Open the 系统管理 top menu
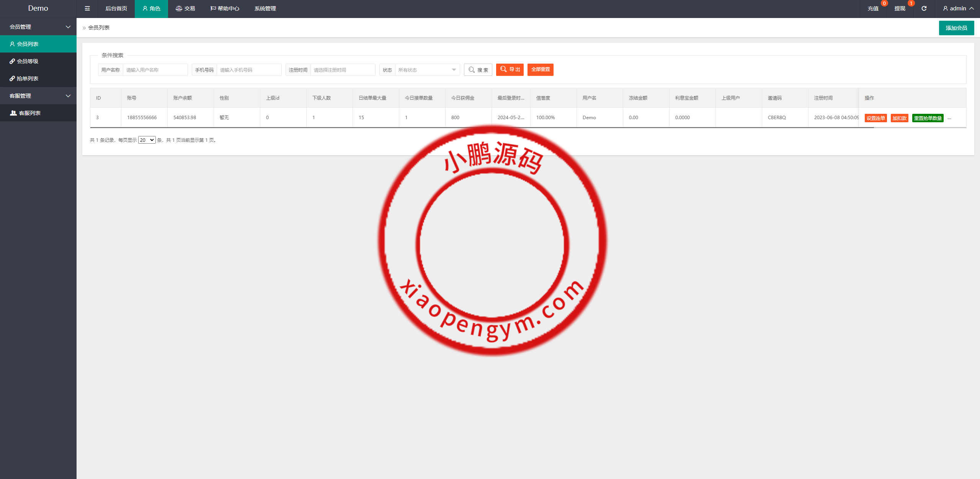Image resolution: width=980 pixels, height=479 pixels. pos(265,8)
